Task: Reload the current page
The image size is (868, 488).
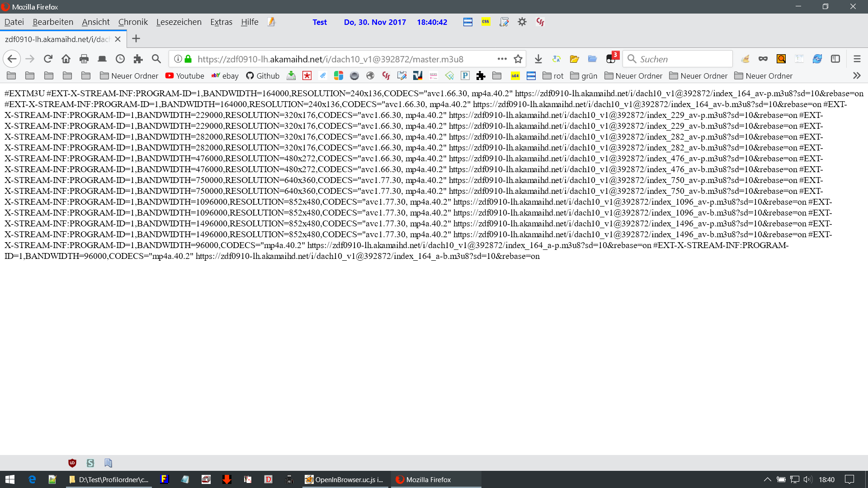Action: click(48, 59)
